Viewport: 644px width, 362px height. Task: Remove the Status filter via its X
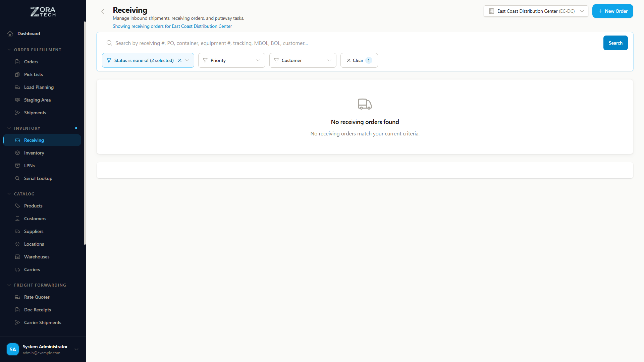pyautogui.click(x=180, y=60)
